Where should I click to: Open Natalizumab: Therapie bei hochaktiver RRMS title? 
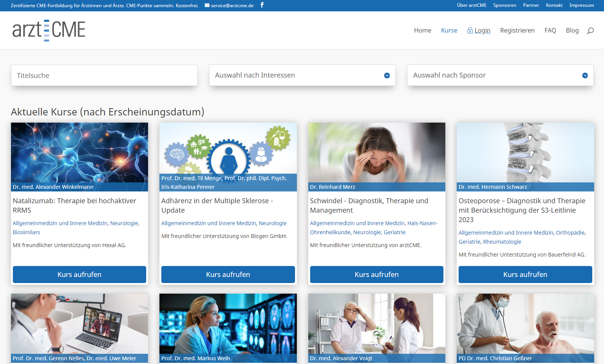(x=75, y=205)
